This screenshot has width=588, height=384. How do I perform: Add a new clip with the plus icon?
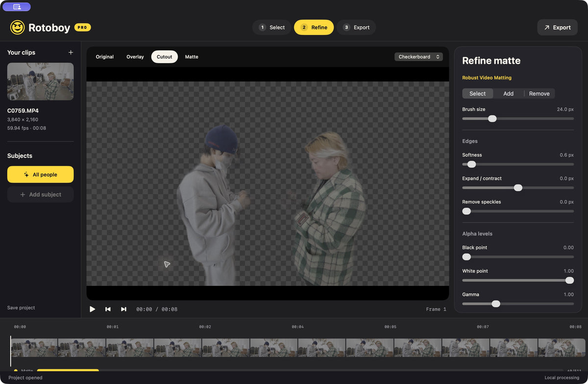click(71, 52)
